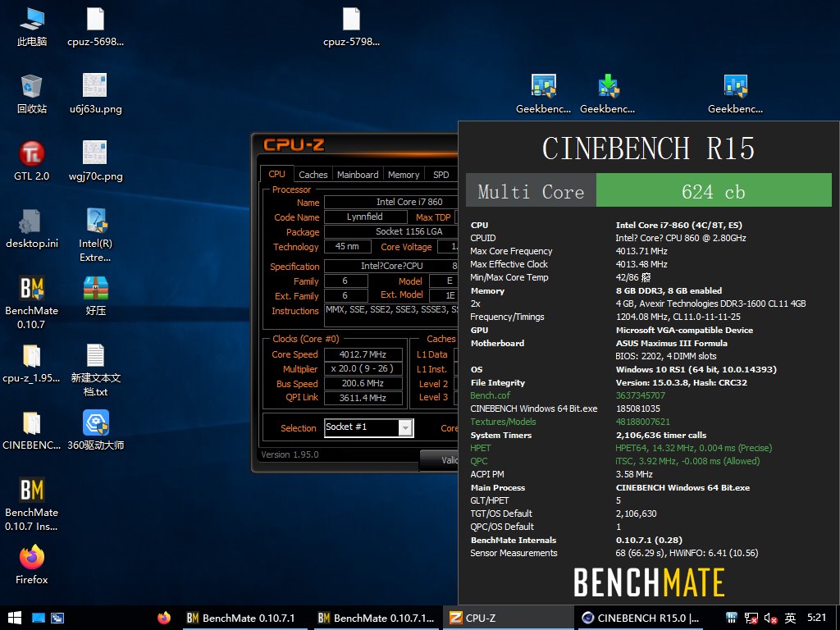Open the 回收站 recycle bin icon

(x=32, y=94)
